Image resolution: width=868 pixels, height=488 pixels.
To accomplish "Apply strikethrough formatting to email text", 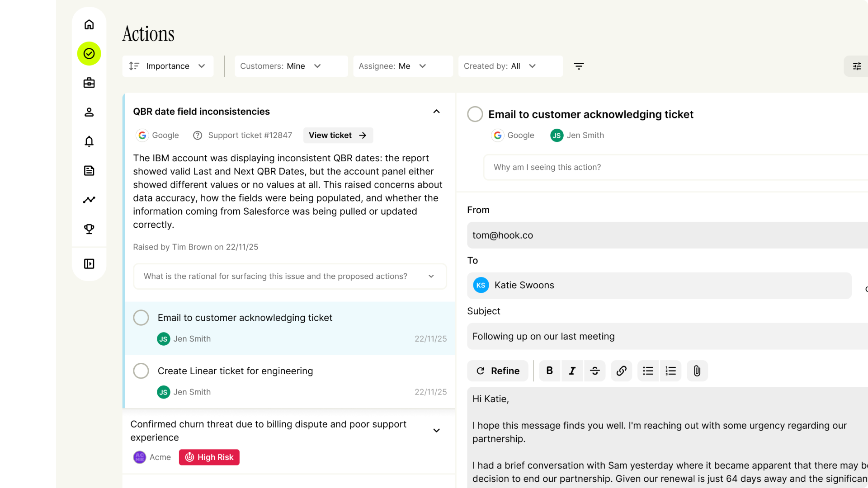I will coord(595,371).
